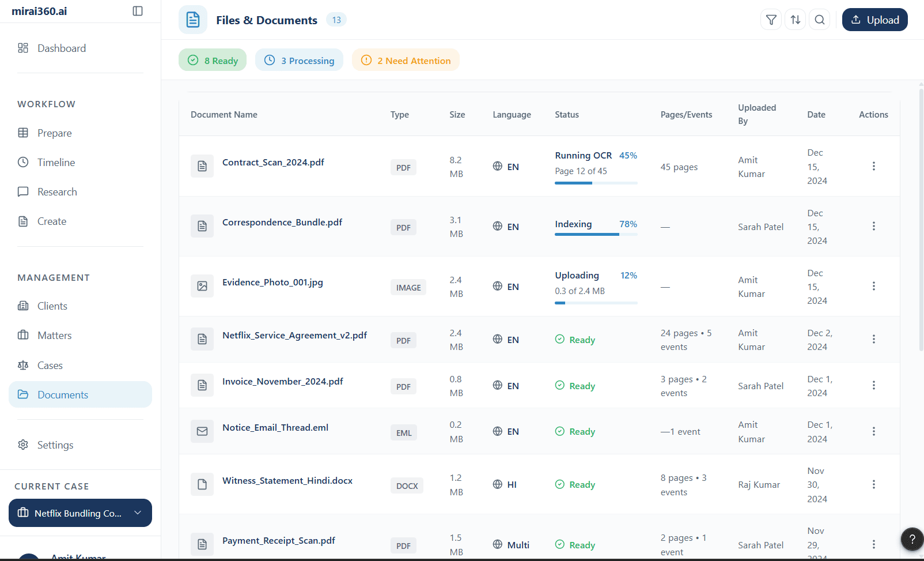Click the sort arrows icon
924x561 pixels.
(x=795, y=20)
